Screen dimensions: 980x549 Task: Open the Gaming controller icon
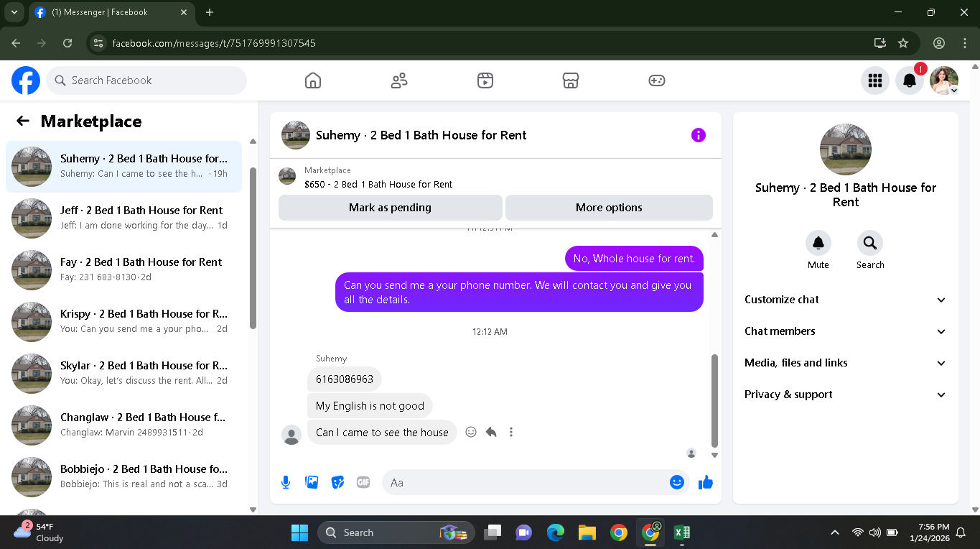pos(657,80)
